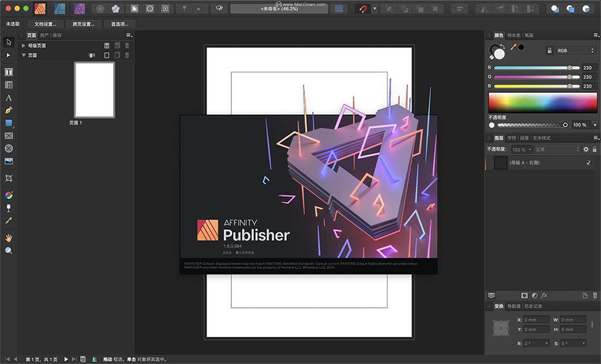Open the Swatches tab
The height and width of the screenshot is (364, 601).
coord(514,35)
